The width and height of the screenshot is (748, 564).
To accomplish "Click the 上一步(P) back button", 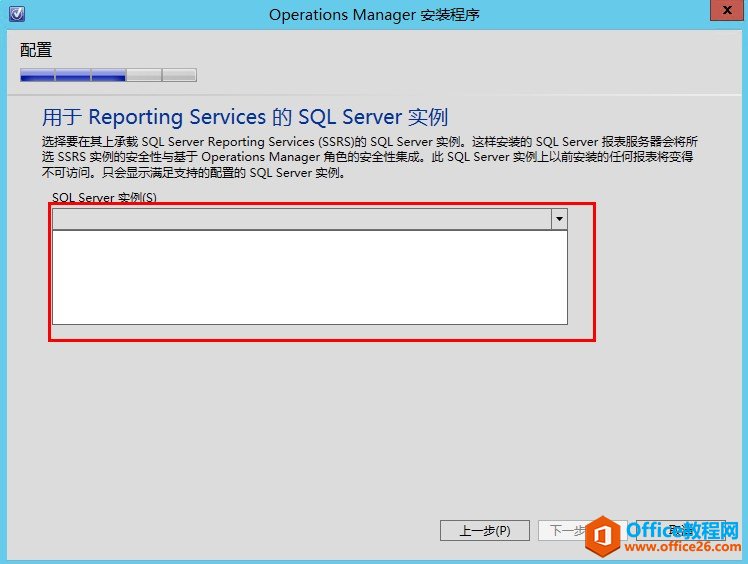I will [x=485, y=530].
